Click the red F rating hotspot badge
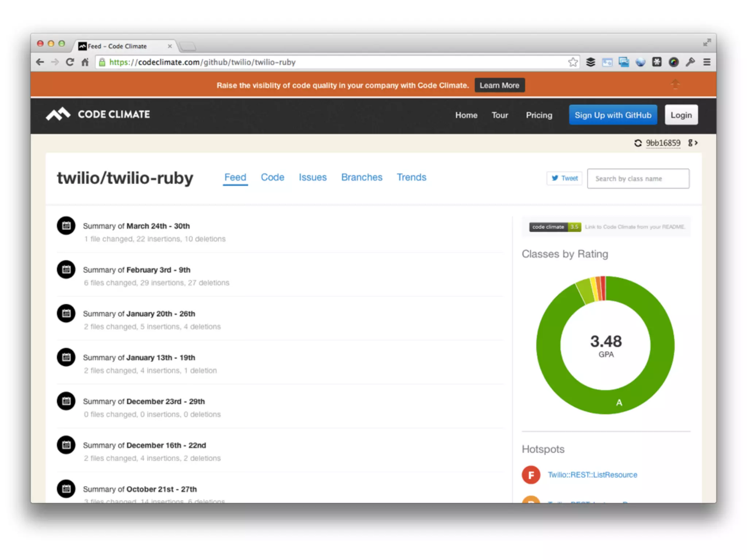This screenshot has width=747, height=560. pyautogui.click(x=531, y=475)
